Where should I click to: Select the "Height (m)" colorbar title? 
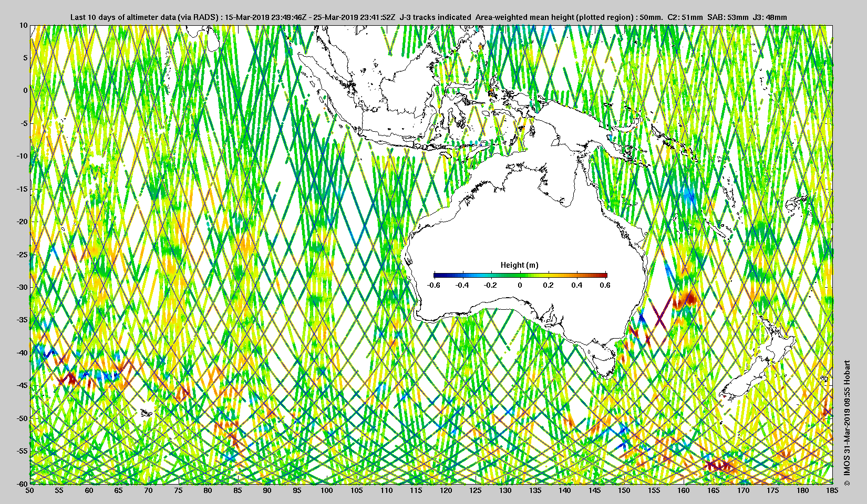click(520, 265)
